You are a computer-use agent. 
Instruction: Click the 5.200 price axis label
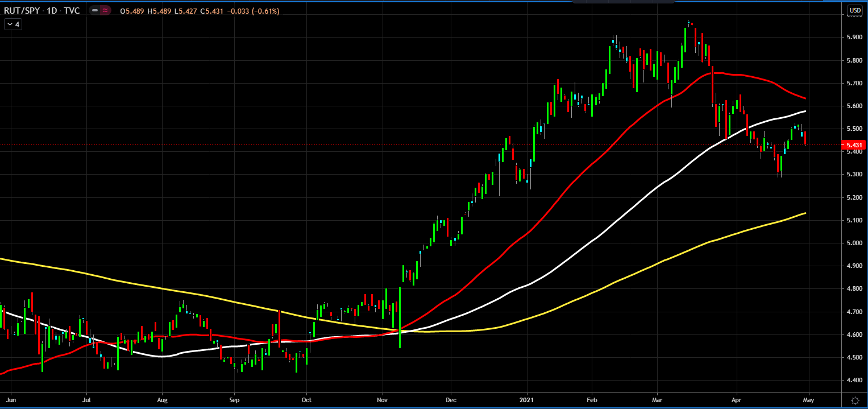[x=855, y=197]
